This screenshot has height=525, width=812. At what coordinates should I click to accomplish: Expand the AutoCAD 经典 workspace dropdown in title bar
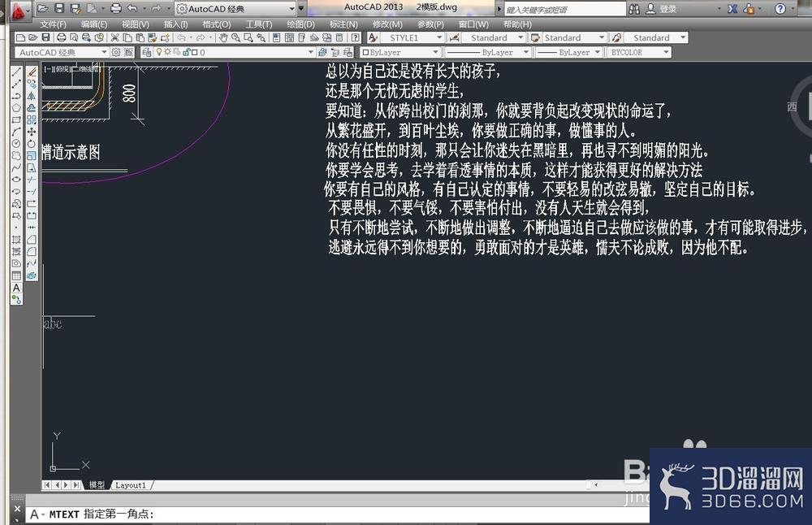click(x=292, y=9)
